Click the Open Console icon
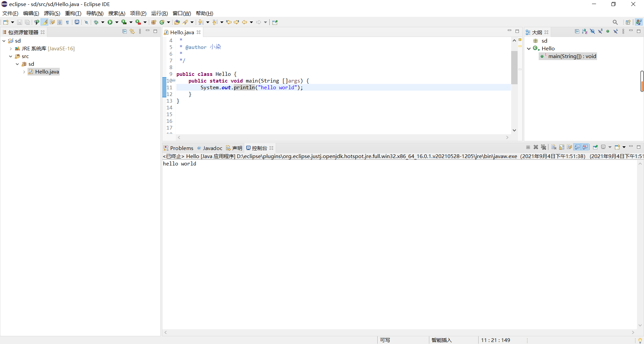 pyautogui.click(x=617, y=147)
